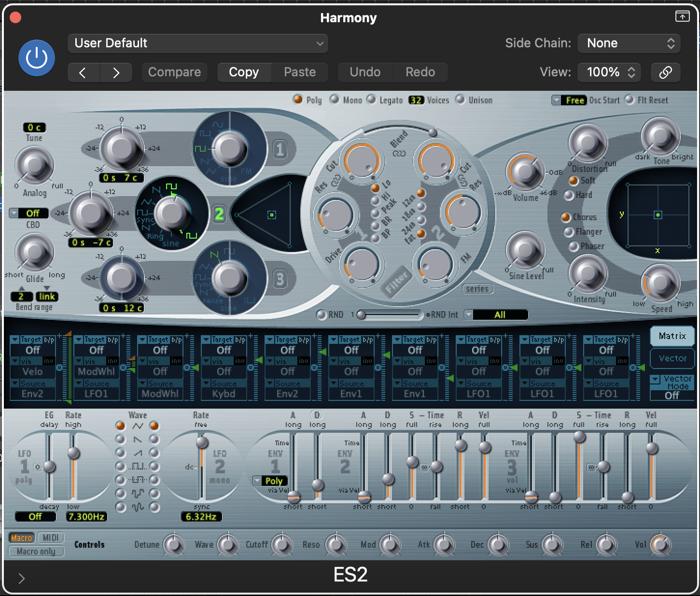Go to next preset arrow
700x596 pixels.
(116, 72)
